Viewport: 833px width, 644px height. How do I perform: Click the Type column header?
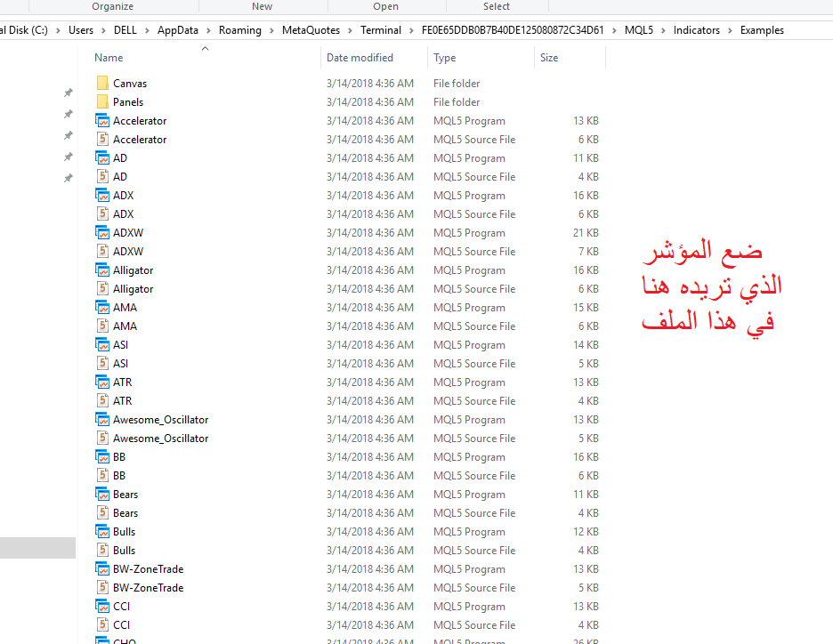[x=445, y=58]
